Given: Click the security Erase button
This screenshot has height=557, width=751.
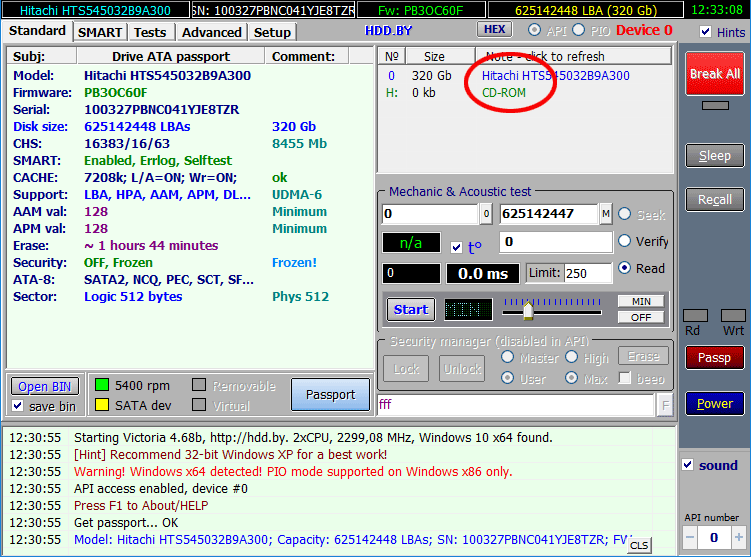Looking at the screenshot, I should click(x=643, y=356).
